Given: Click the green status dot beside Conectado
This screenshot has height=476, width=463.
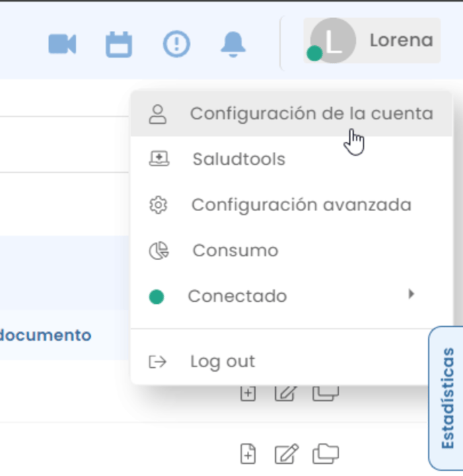Looking at the screenshot, I should [x=156, y=296].
